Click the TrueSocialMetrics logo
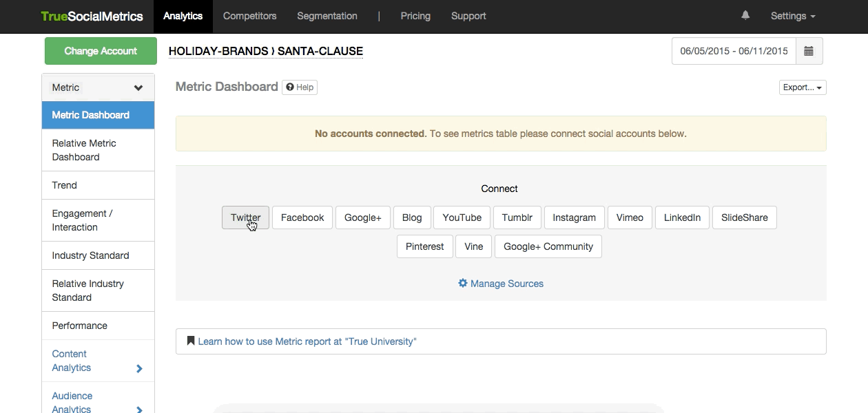Image resolution: width=868 pixels, height=413 pixels. [x=92, y=16]
